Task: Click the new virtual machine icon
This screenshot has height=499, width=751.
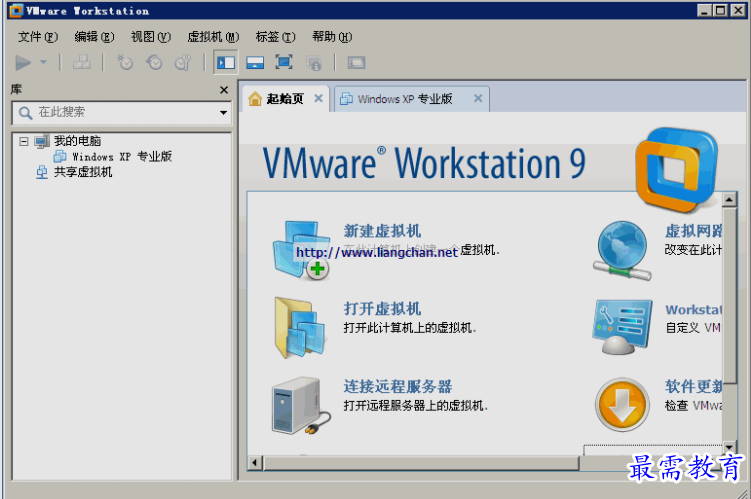Action: (x=302, y=250)
